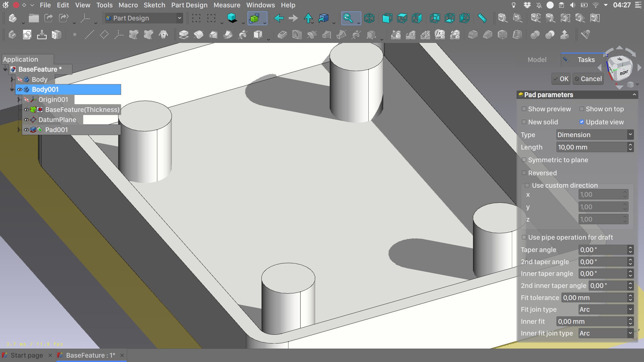Open the Hole tool

[x=297, y=35]
